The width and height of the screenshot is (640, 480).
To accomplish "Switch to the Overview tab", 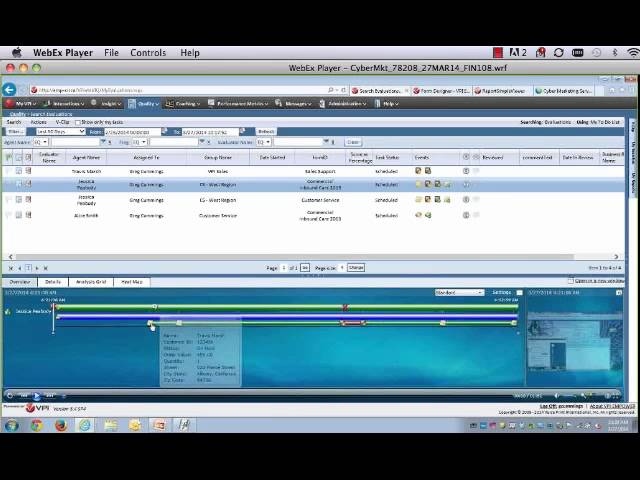I will pos(20,282).
